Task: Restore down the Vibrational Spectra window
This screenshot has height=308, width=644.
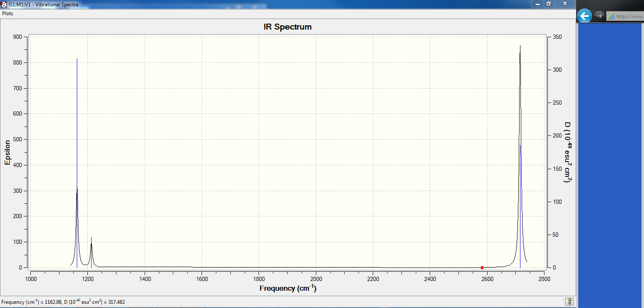Action: click(549, 3)
